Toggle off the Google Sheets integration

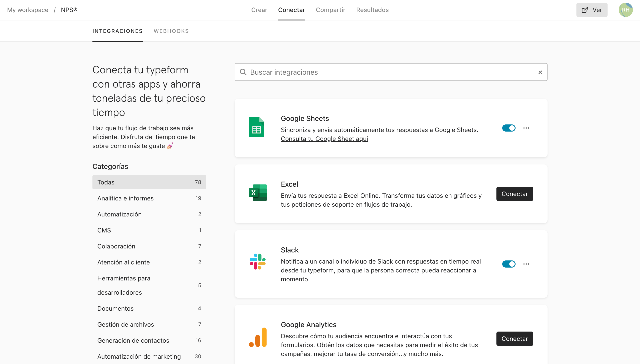(x=508, y=128)
